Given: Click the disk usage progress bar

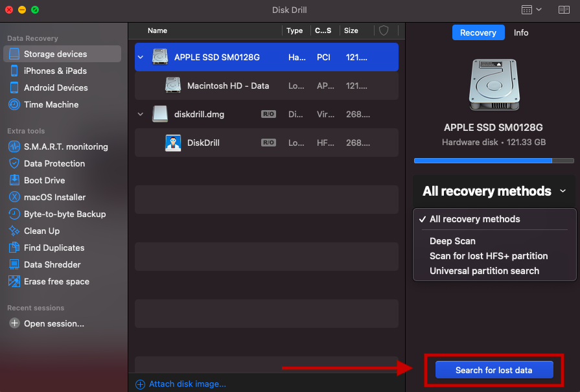Looking at the screenshot, I should (x=494, y=161).
